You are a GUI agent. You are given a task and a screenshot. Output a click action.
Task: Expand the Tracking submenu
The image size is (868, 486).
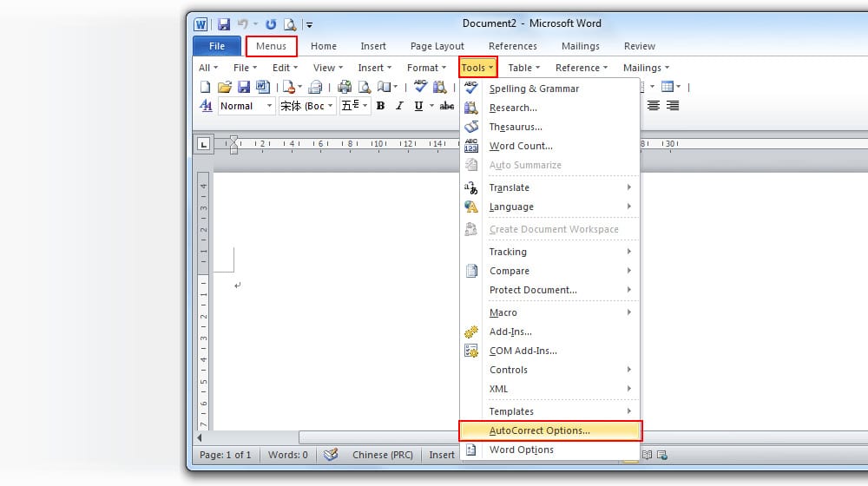(x=549, y=252)
